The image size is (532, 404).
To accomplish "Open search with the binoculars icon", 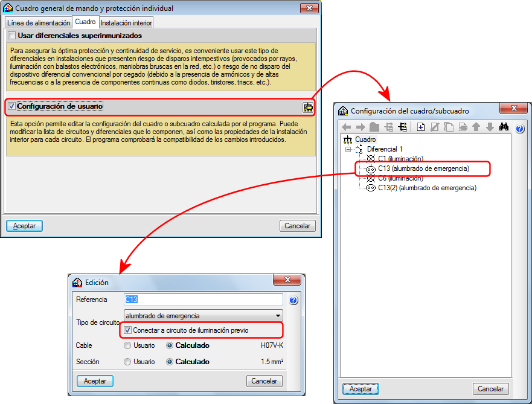I will coord(504,127).
